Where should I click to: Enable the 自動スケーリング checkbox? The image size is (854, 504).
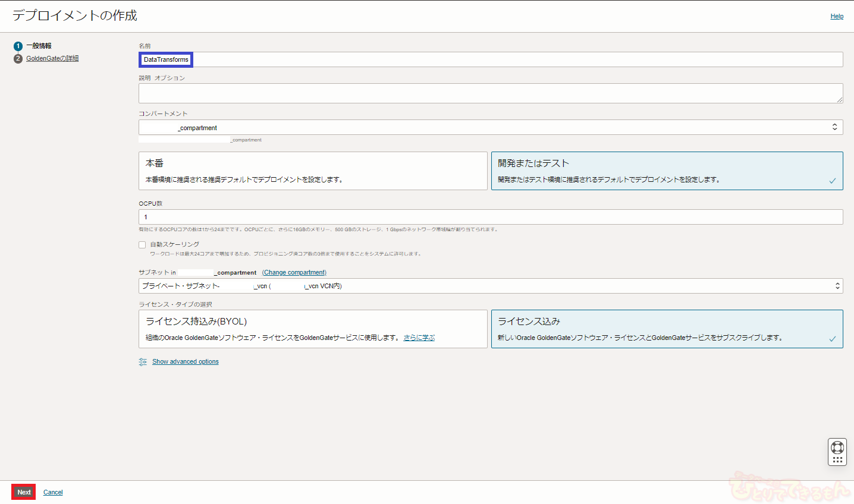click(142, 245)
